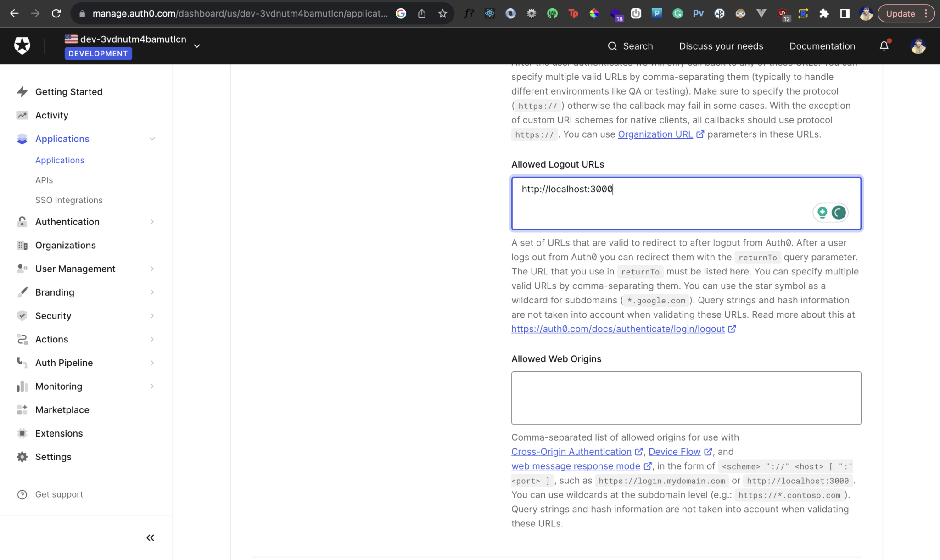The width and height of the screenshot is (940, 560).
Task: Open the notifications bell
Action: pos(884,46)
